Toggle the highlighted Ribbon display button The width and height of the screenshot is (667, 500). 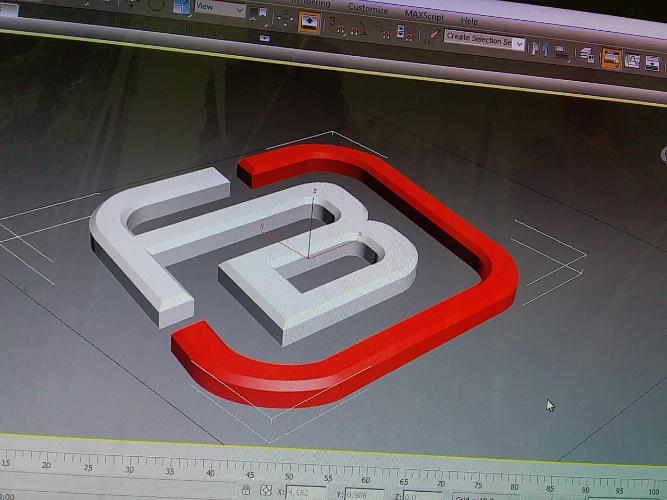click(x=612, y=59)
